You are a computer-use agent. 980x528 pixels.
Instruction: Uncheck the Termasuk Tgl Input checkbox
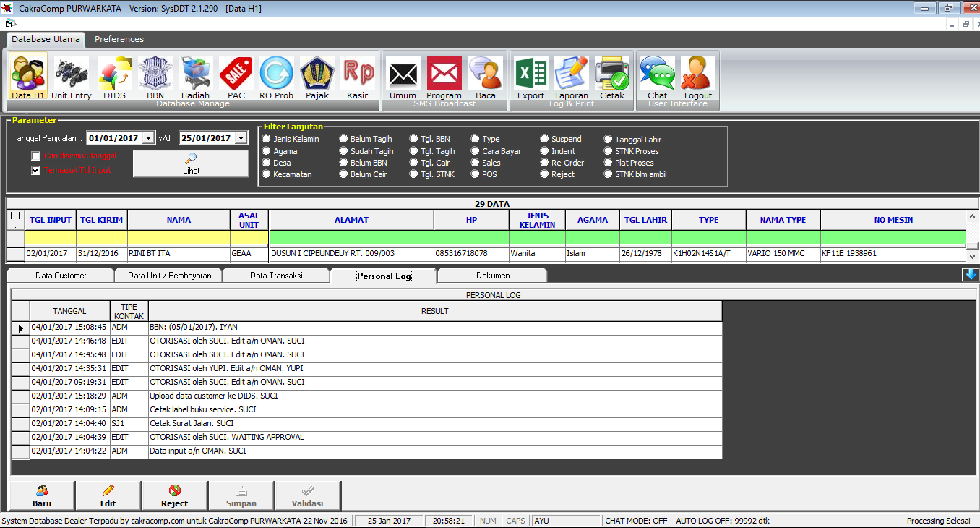[35, 171]
